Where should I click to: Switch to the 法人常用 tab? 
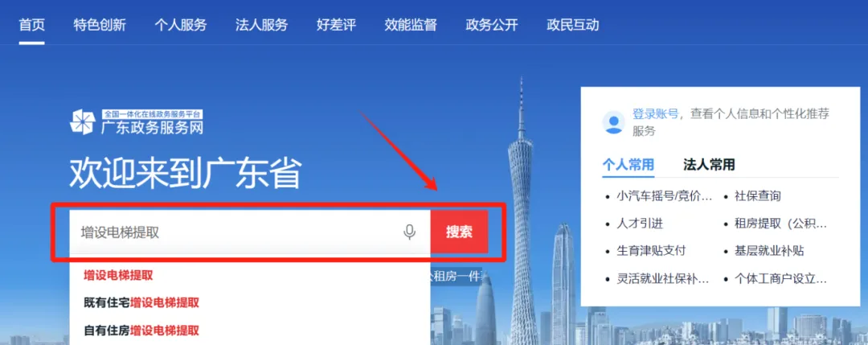(x=709, y=165)
